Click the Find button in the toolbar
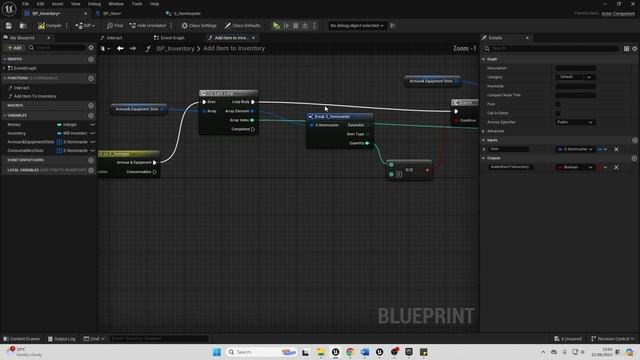Image resolution: width=640 pixels, height=360 pixels. pos(115,26)
